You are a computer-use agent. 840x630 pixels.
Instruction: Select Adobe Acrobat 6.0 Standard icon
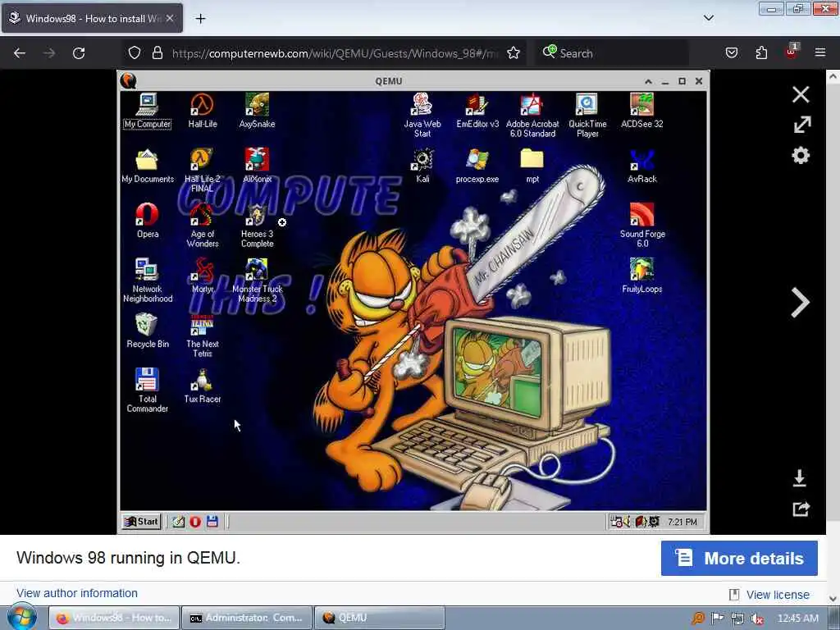point(532,115)
